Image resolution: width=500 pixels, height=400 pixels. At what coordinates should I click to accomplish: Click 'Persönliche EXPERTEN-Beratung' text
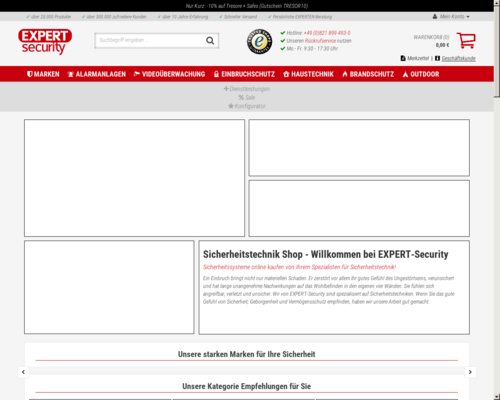302,17
